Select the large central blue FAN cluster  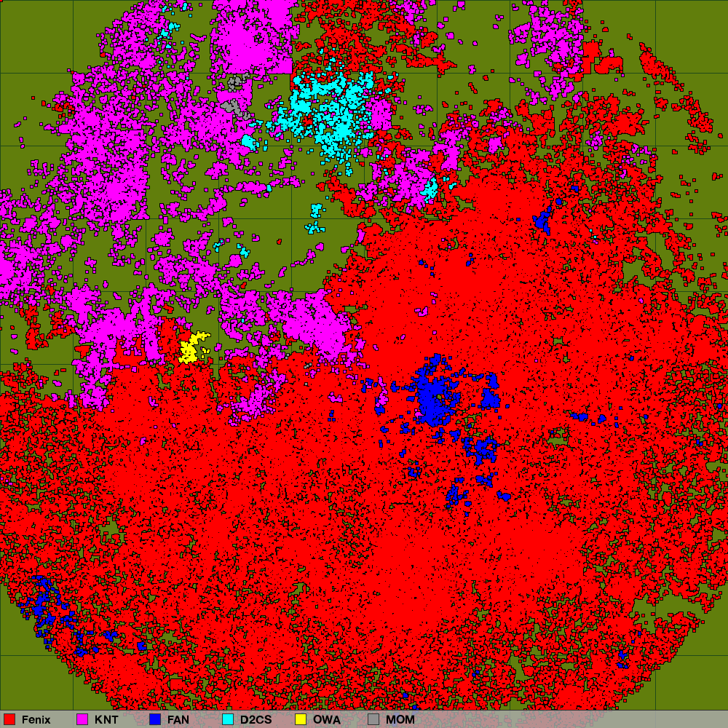point(434,397)
